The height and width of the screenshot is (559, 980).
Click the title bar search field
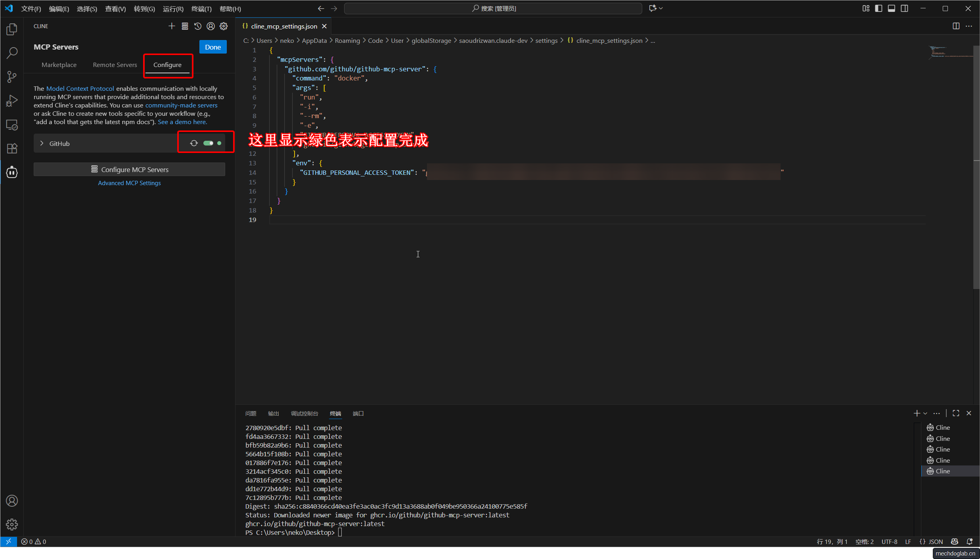(493, 8)
